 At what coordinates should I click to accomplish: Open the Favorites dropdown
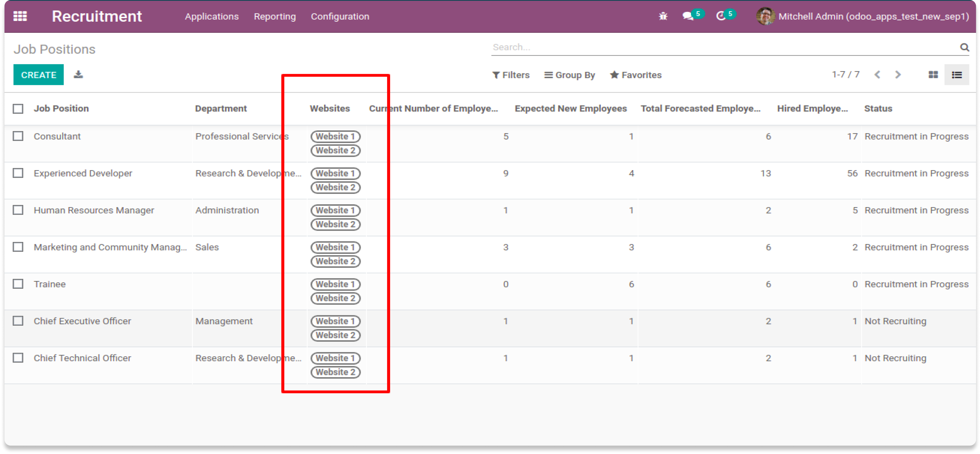(x=635, y=75)
